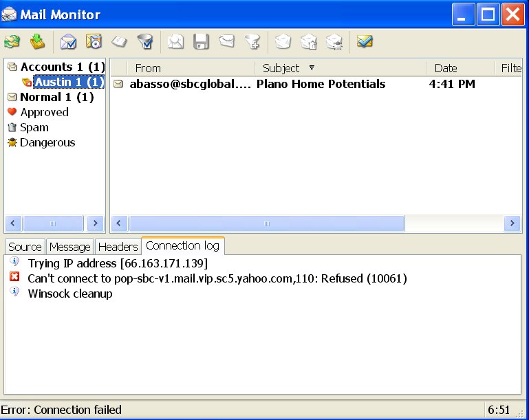This screenshot has height=420, width=529.
Task: Click the yellow envelope with blue checkmark icon
Action: coord(365,41)
